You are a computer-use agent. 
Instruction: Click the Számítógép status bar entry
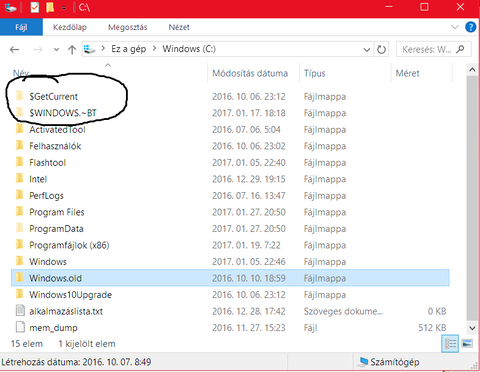388,362
